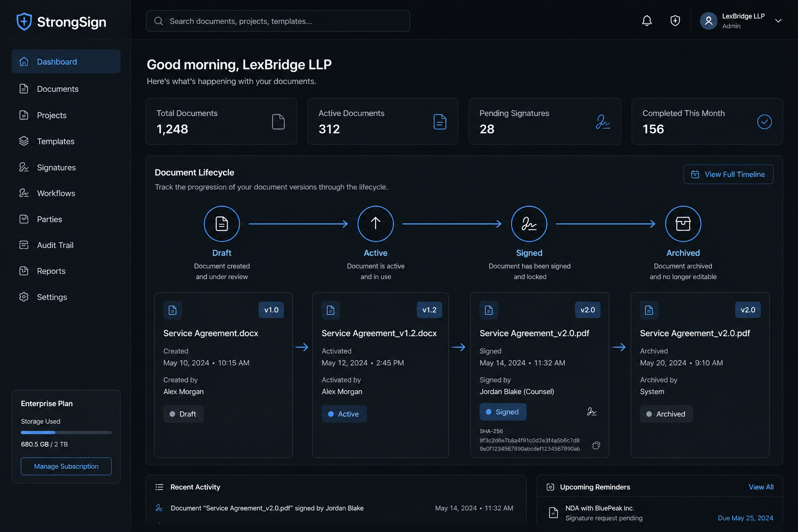The image size is (798, 532).
Task: Open Parties in the sidebar
Action: pos(66,219)
